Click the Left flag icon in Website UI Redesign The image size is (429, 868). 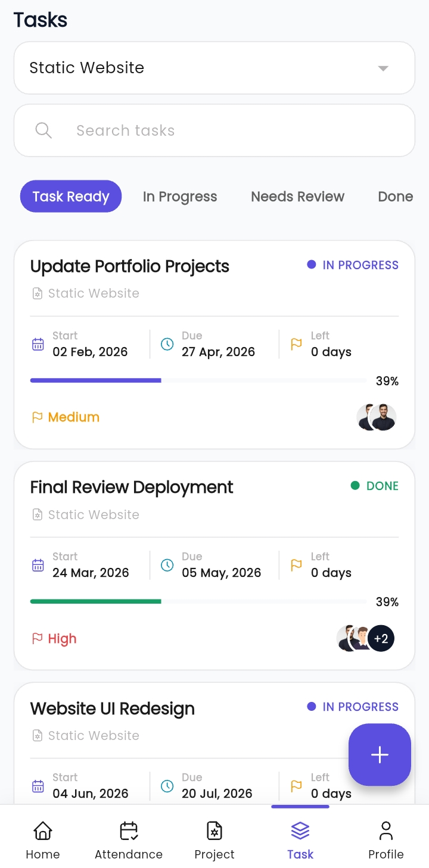296,786
